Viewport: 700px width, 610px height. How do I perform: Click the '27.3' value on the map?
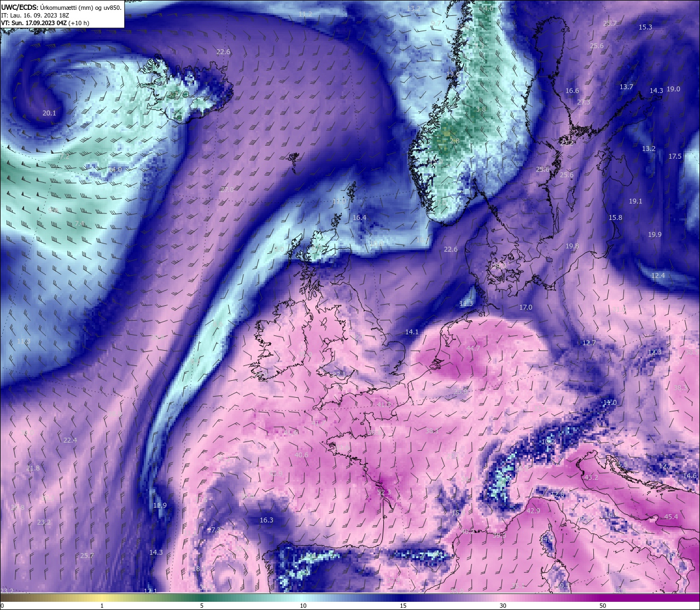coord(584,102)
